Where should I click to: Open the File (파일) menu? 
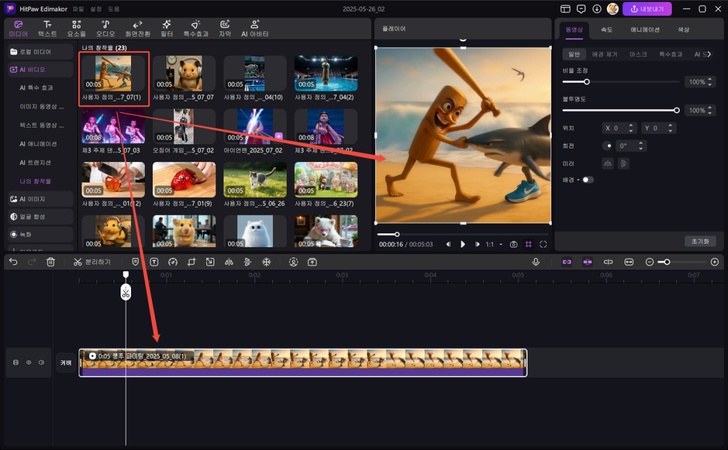[x=78, y=9]
